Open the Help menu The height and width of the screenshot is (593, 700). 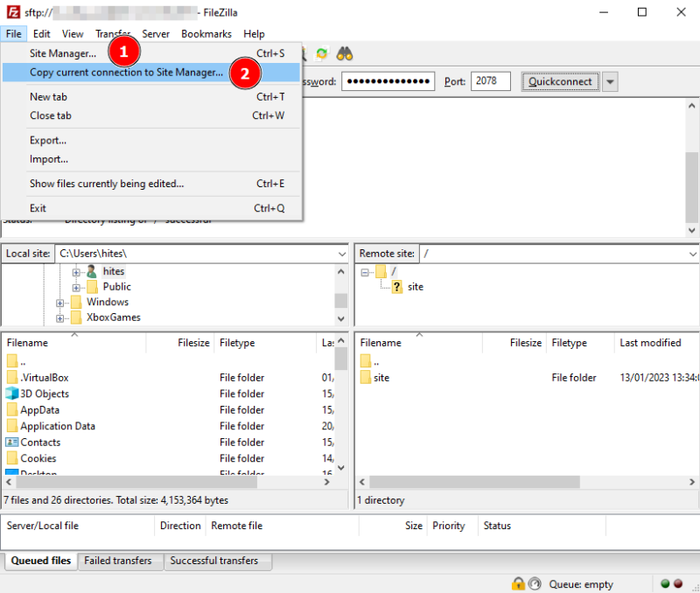tap(254, 34)
